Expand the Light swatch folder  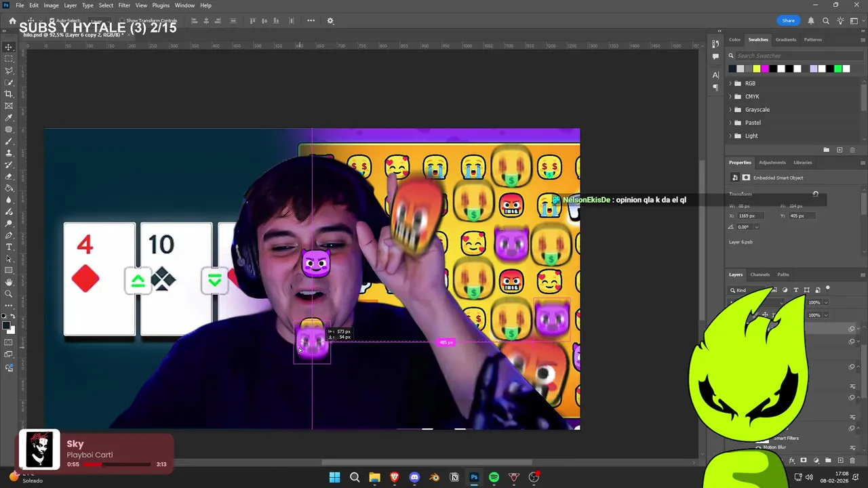pyautogui.click(x=730, y=136)
